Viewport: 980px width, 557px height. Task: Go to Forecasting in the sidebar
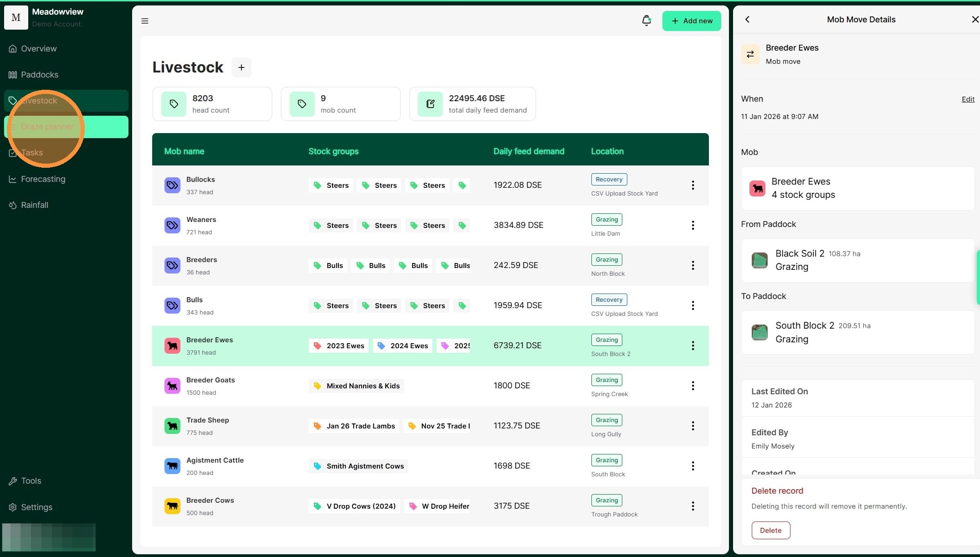click(43, 179)
